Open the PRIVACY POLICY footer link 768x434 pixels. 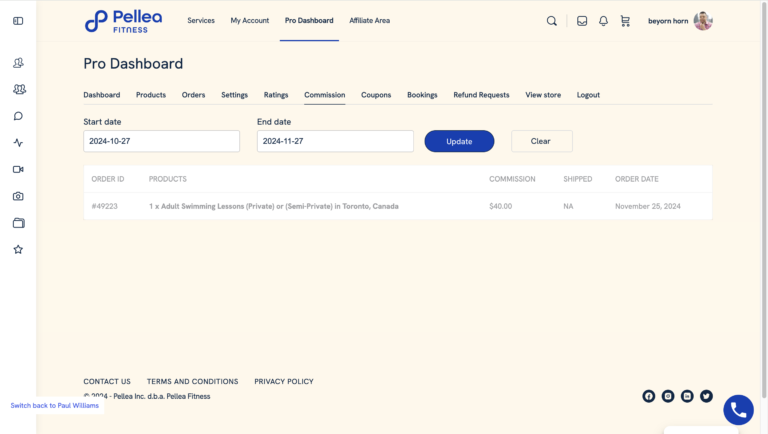[284, 382]
